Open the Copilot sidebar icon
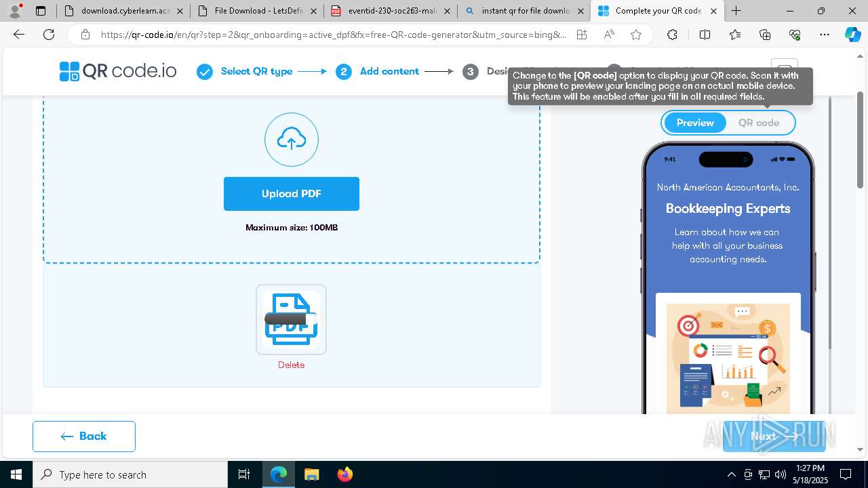Screen dimensions: 868x488 click(x=852, y=35)
